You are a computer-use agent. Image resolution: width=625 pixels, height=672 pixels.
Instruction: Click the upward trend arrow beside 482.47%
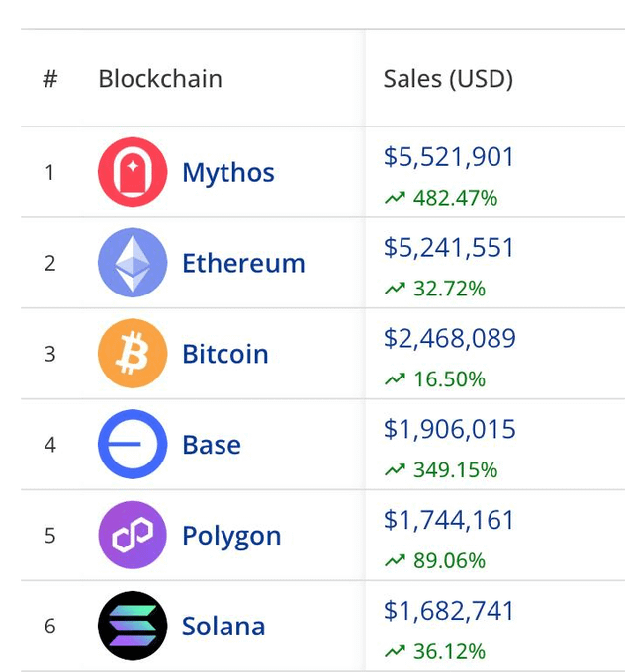tap(395, 198)
